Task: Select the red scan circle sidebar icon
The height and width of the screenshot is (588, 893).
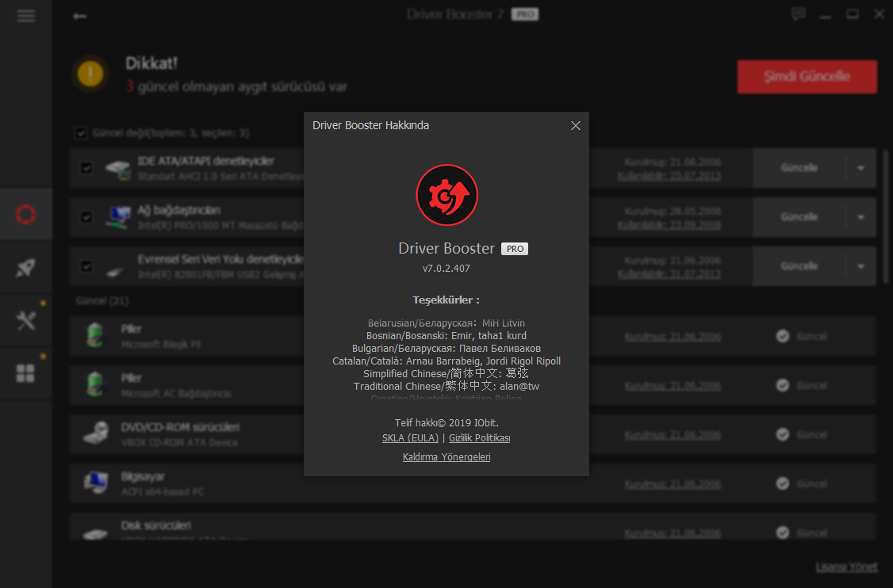Action: tap(25, 215)
